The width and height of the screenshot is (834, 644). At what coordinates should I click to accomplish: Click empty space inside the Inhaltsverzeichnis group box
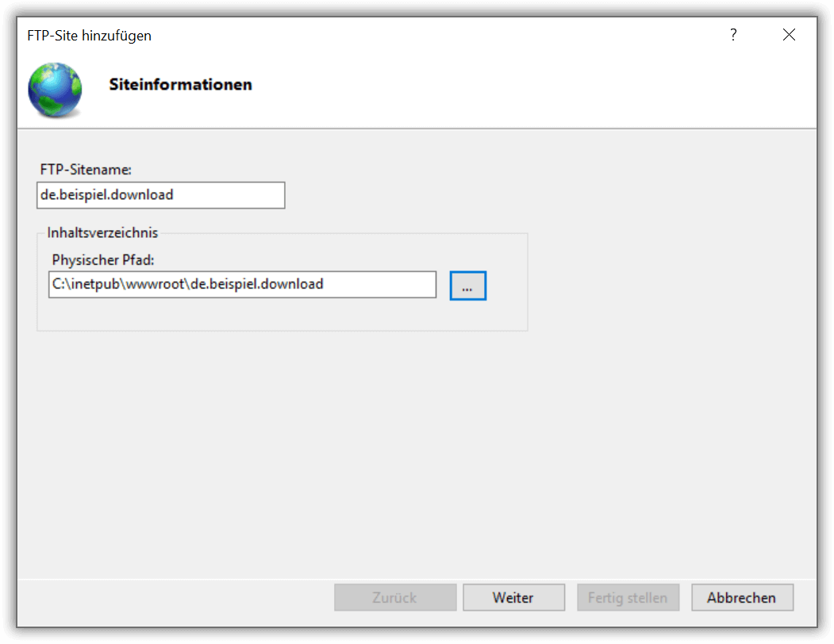[282, 315]
